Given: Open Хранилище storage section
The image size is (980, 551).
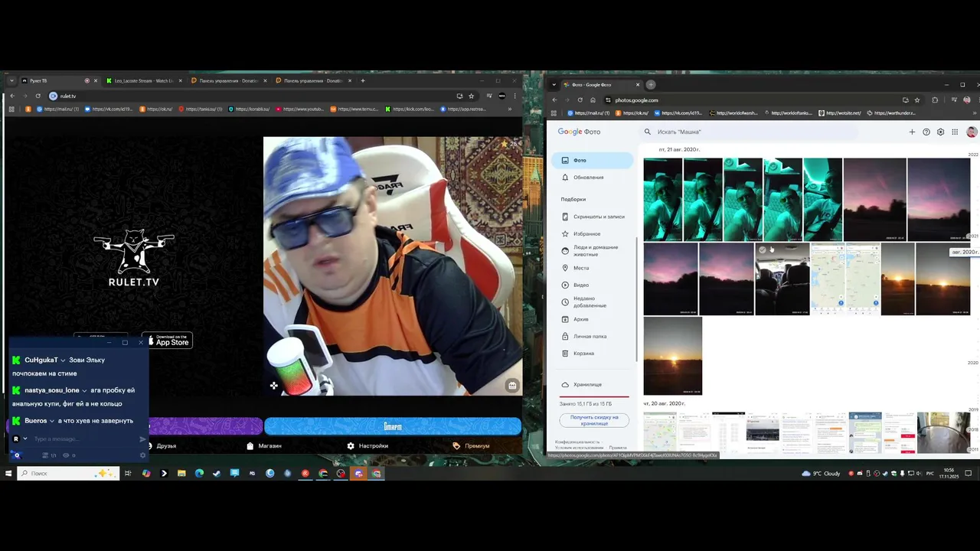Looking at the screenshot, I should 593,384.
